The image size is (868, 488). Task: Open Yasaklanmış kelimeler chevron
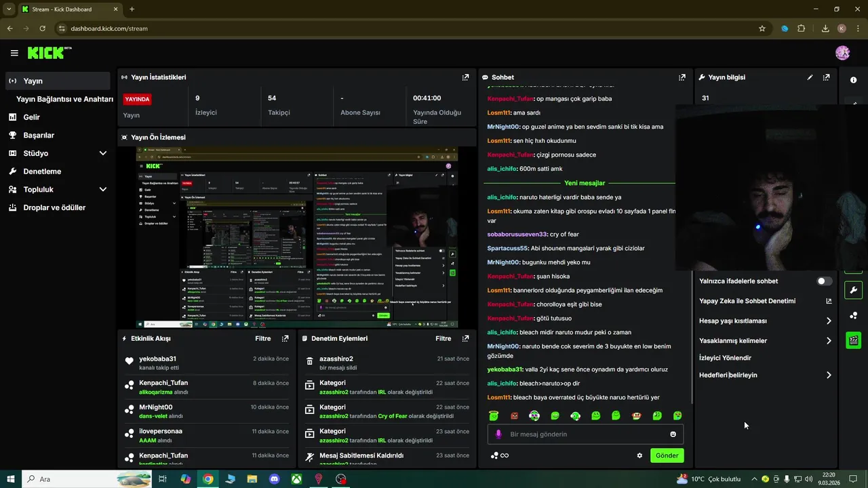click(x=829, y=341)
